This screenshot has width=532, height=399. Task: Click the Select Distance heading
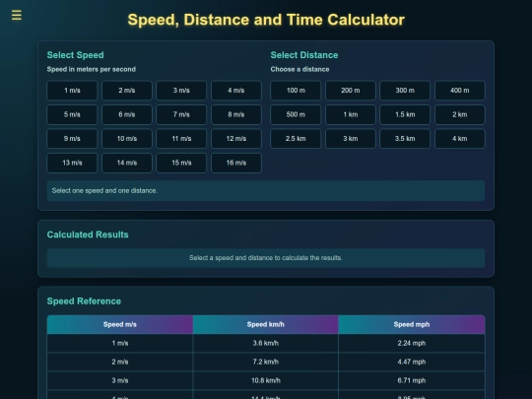point(304,55)
